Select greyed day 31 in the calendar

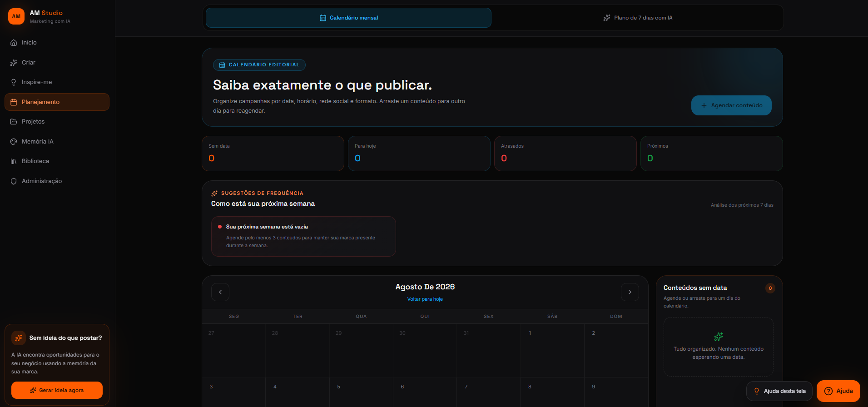489,350
